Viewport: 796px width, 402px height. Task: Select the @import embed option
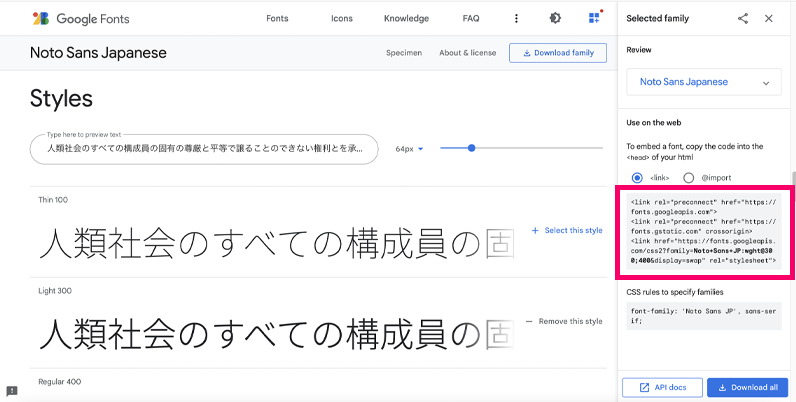688,177
